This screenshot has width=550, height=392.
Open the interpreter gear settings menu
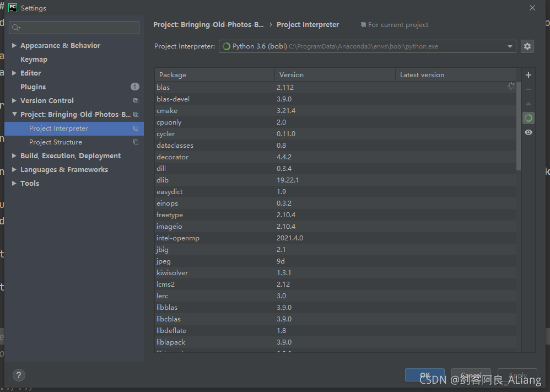click(527, 46)
